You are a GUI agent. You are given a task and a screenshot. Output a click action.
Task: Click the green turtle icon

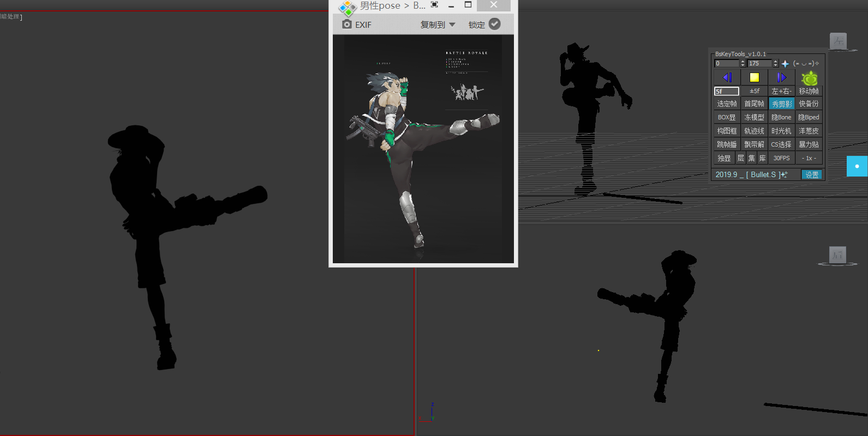coord(809,78)
